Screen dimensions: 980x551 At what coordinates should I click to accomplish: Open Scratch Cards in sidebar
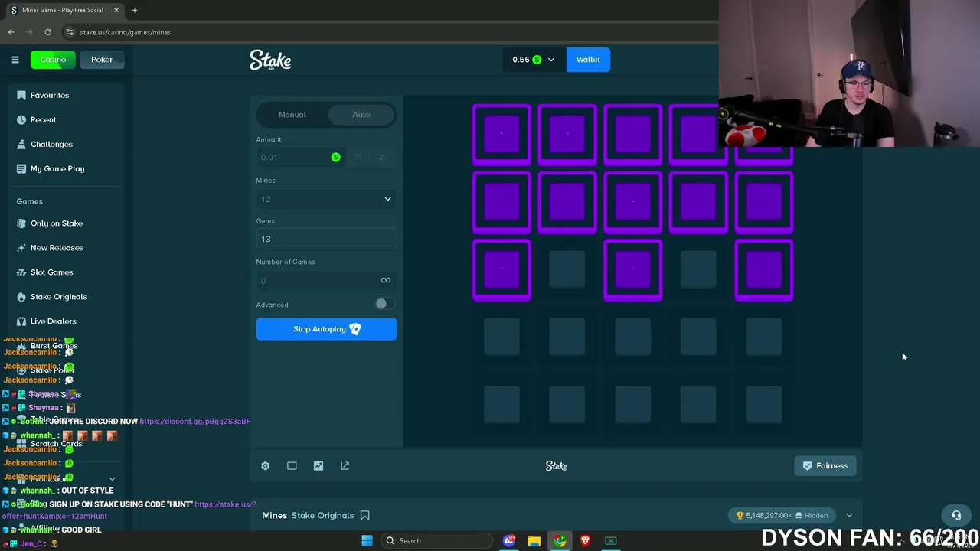coord(56,444)
